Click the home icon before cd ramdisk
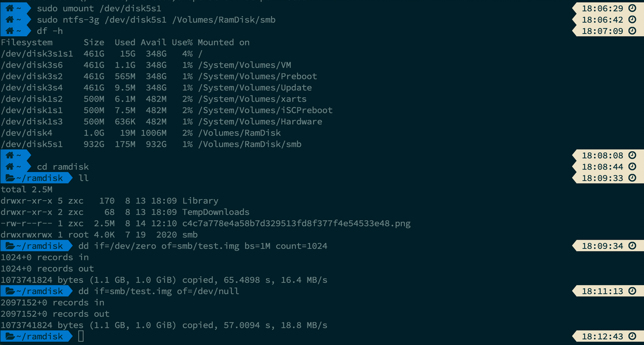The image size is (644, 345). (x=10, y=167)
